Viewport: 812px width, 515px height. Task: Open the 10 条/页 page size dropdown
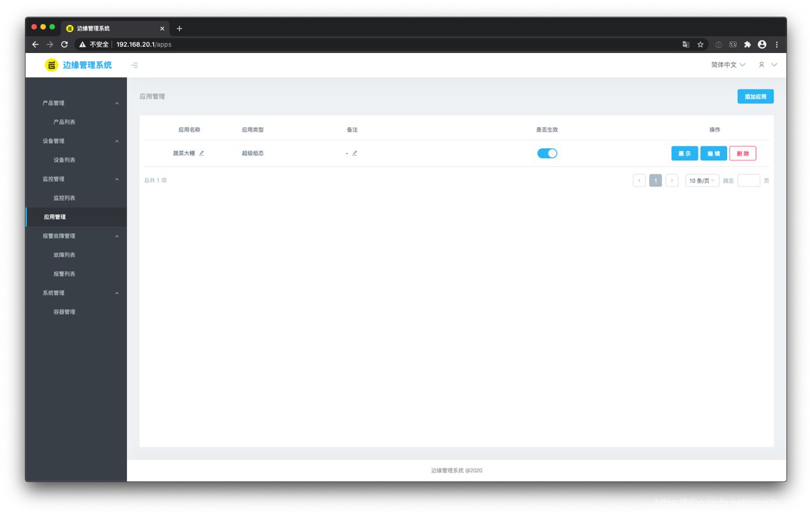pyautogui.click(x=702, y=181)
